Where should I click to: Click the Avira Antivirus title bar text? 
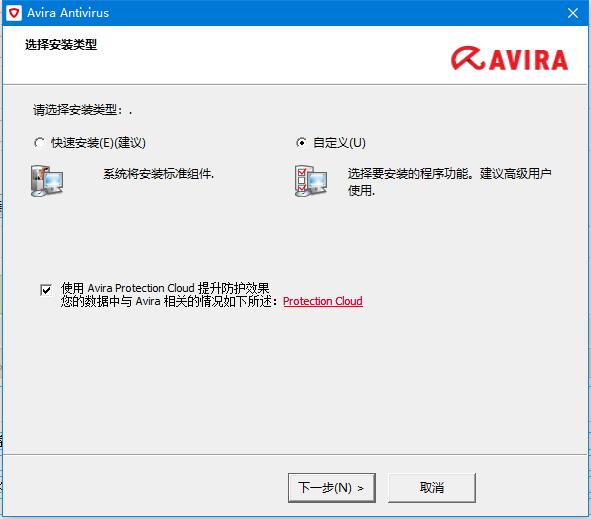68,13
